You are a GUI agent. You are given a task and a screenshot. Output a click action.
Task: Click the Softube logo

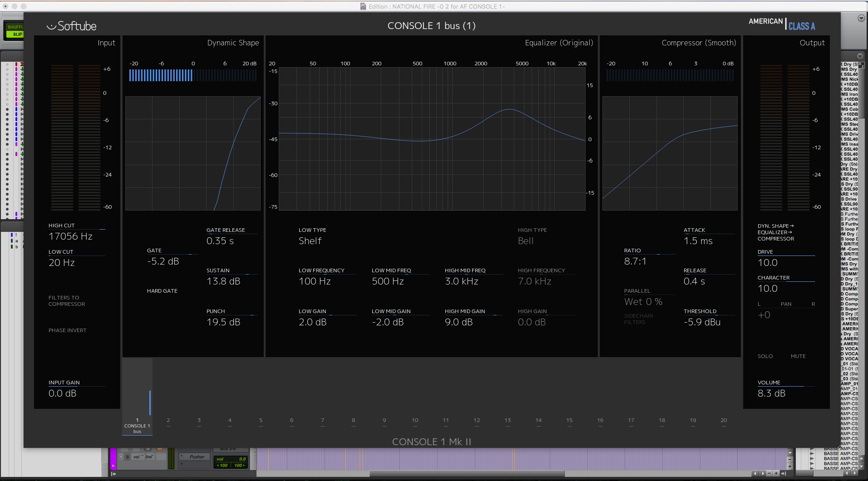pyautogui.click(x=72, y=26)
